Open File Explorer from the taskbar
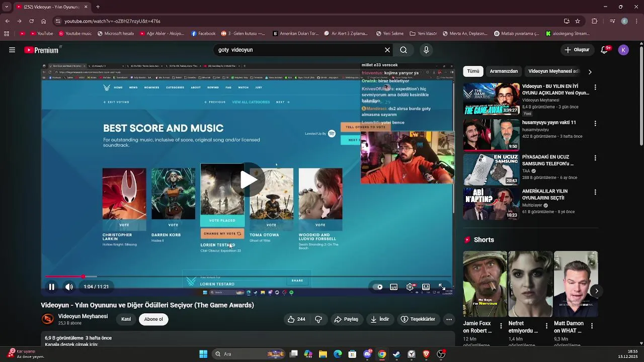This screenshot has width=644, height=362. click(x=323, y=354)
